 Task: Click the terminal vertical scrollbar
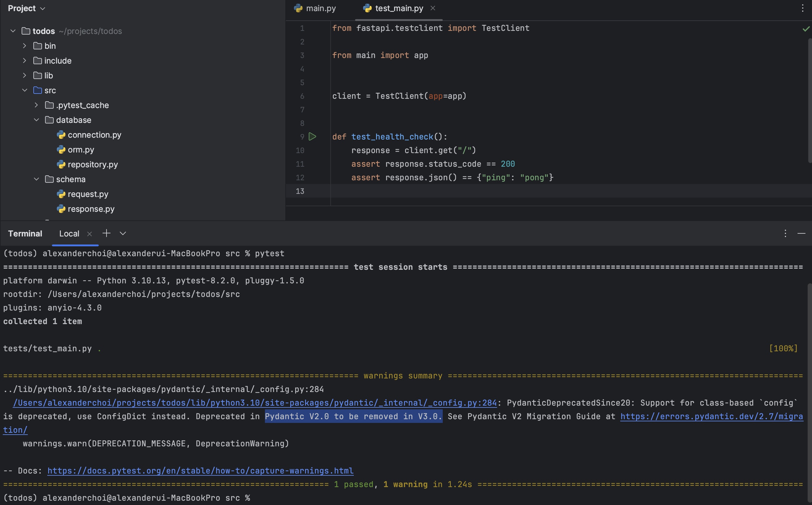(x=810, y=392)
